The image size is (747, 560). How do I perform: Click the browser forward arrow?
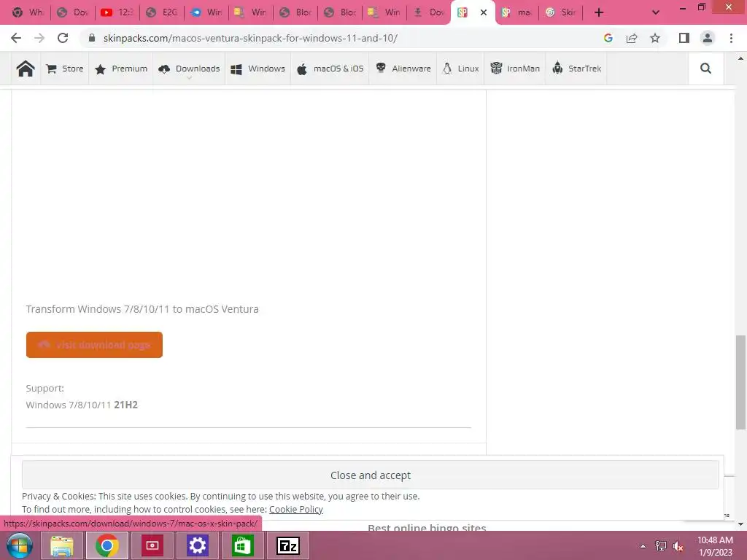pyautogui.click(x=39, y=38)
